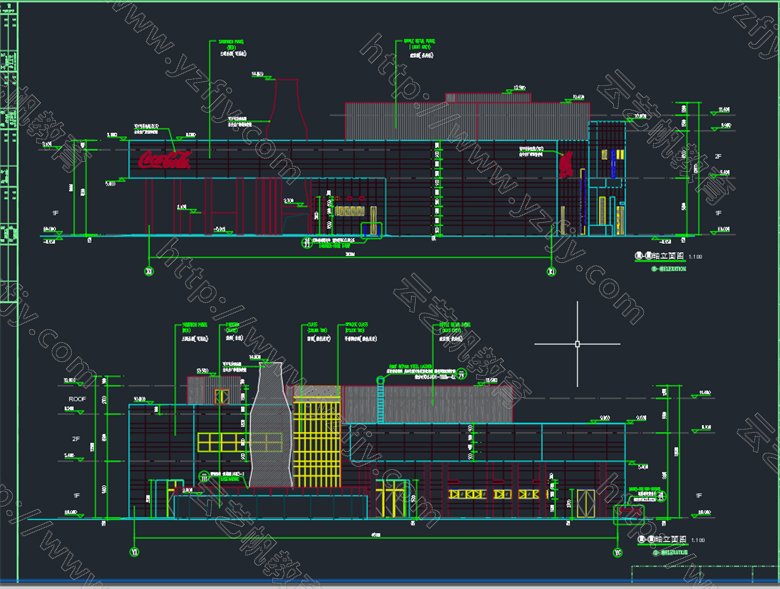Click the 1F label left of upper elevation
Screen dimensions: 780x589
[x=56, y=213]
